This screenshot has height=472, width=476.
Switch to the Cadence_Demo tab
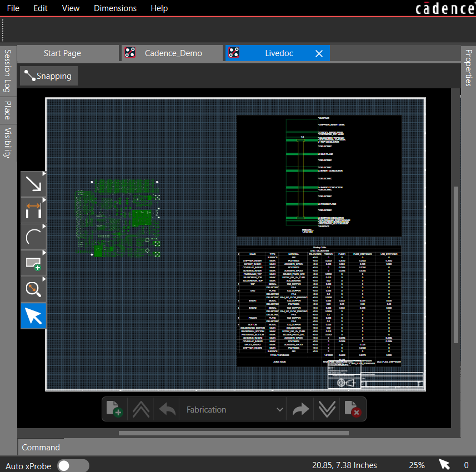[x=172, y=53]
